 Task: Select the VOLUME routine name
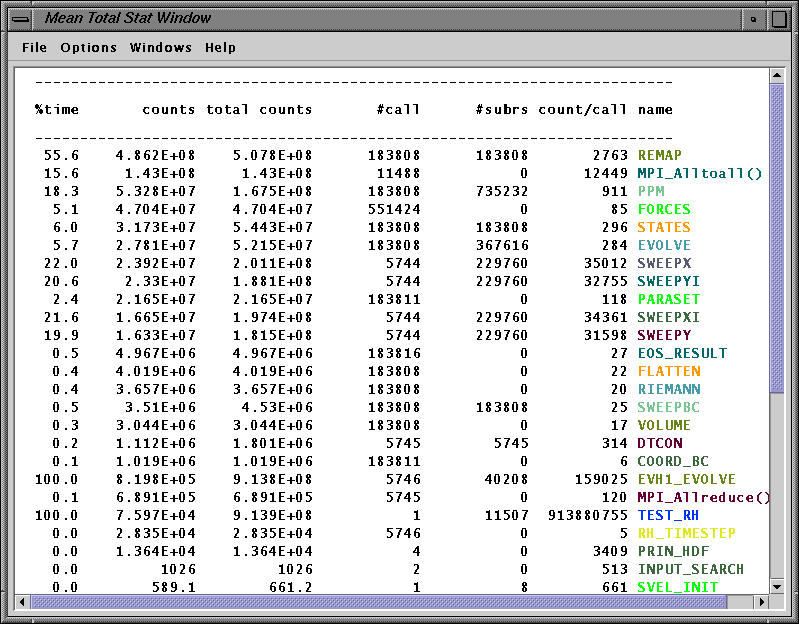tap(664, 425)
